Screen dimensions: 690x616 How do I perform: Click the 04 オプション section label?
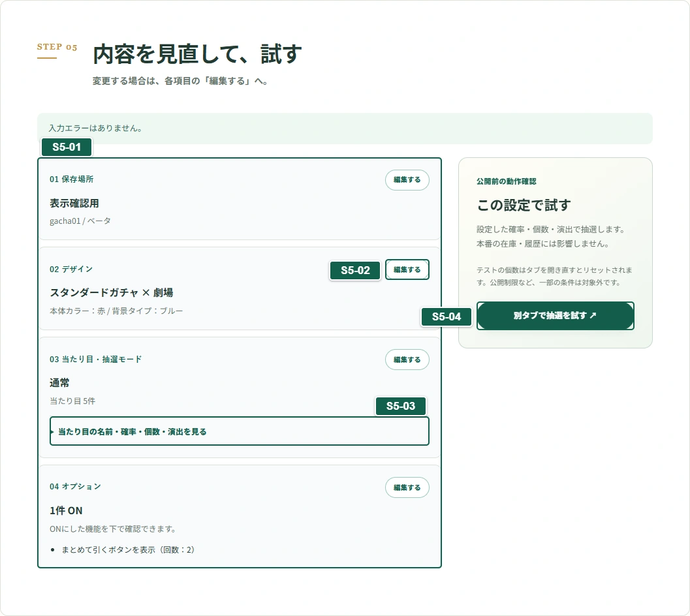[x=75, y=486]
